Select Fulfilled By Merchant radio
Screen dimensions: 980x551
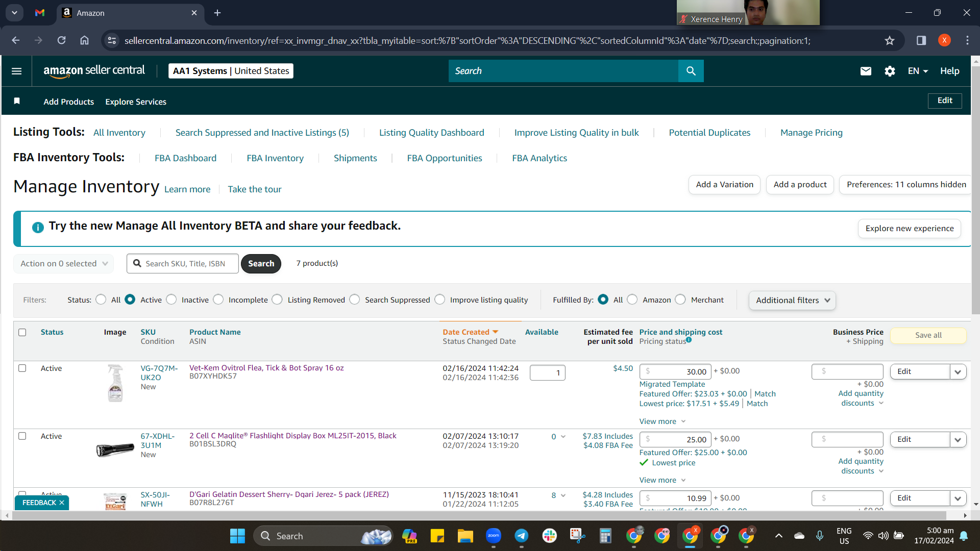[x=680, y=299]
